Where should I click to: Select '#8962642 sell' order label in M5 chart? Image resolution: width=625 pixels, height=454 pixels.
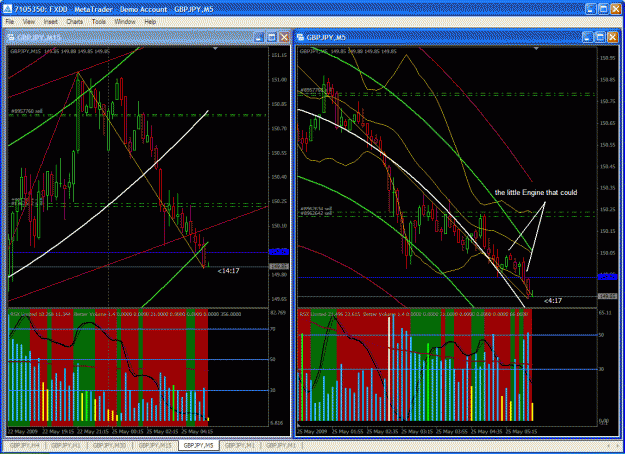[316, 213]
